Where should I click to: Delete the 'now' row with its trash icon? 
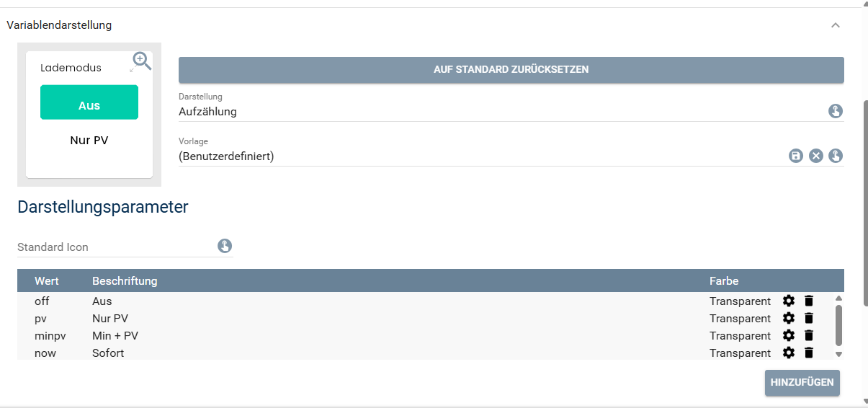coord(809,353)
